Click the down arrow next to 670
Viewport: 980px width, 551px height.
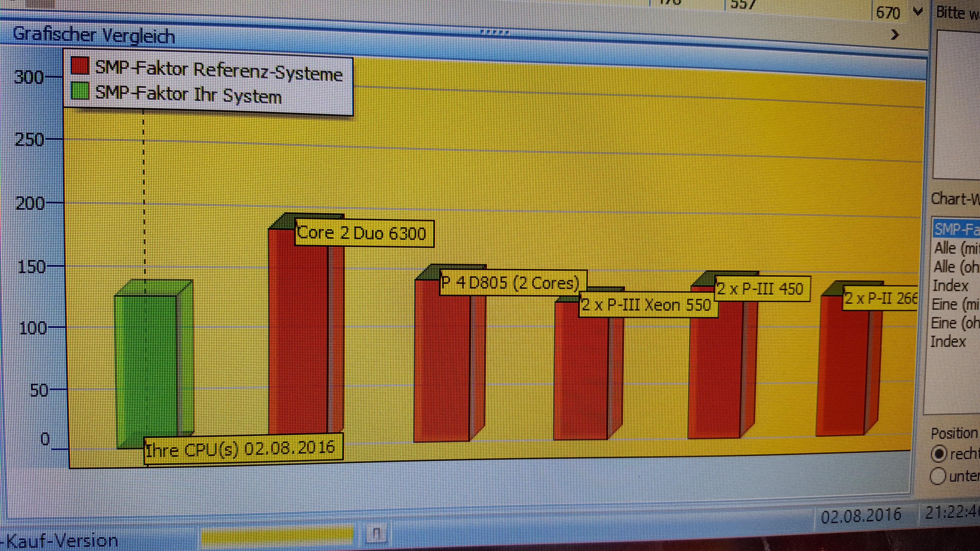pos(918,12)
